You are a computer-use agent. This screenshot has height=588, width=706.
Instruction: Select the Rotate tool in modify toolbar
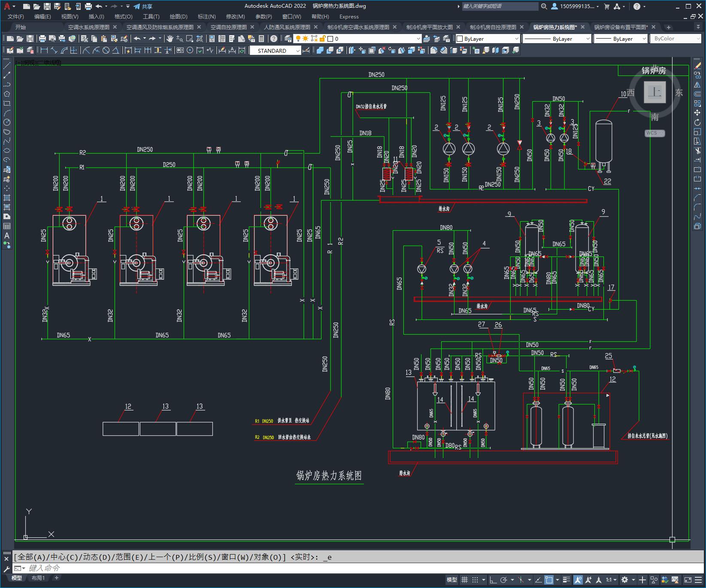coord(697,122)
